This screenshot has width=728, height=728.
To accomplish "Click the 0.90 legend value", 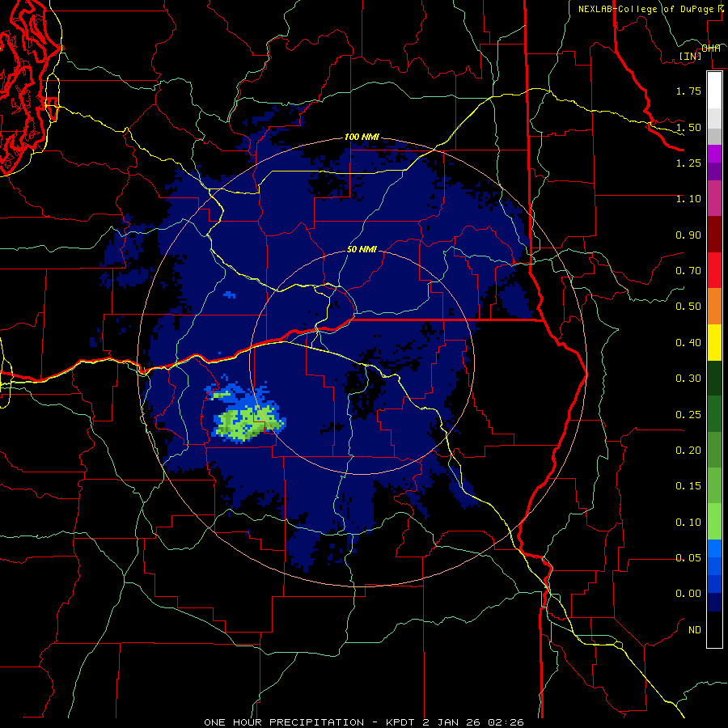I will 688,235.
